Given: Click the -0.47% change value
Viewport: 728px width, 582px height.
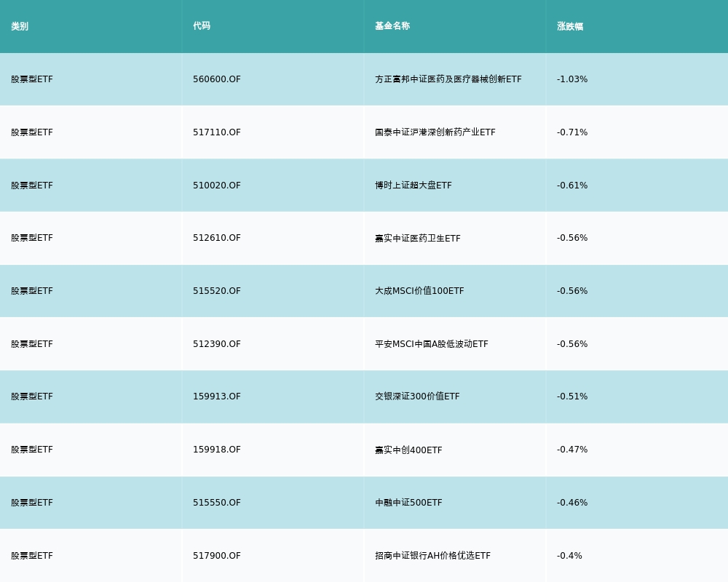Looking at the screenshot, I should pyautogui.click(x=572, y=450).
